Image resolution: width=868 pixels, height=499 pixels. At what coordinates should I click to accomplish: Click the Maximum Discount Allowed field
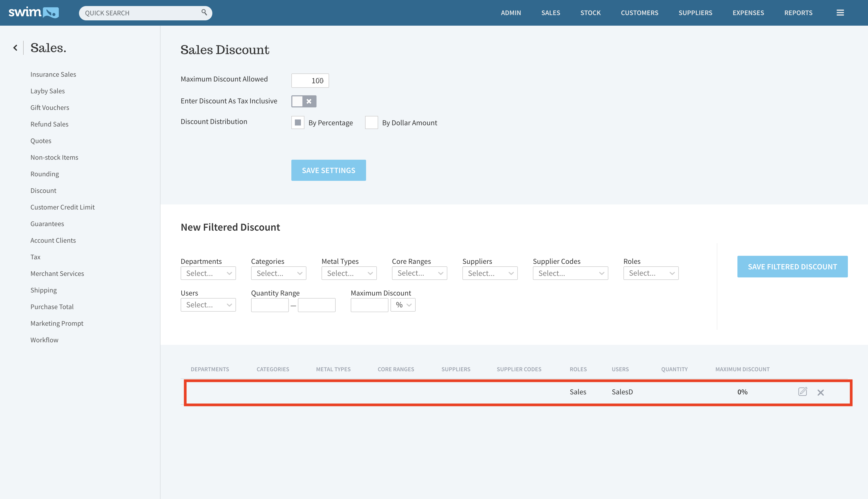tap(310, 80)
